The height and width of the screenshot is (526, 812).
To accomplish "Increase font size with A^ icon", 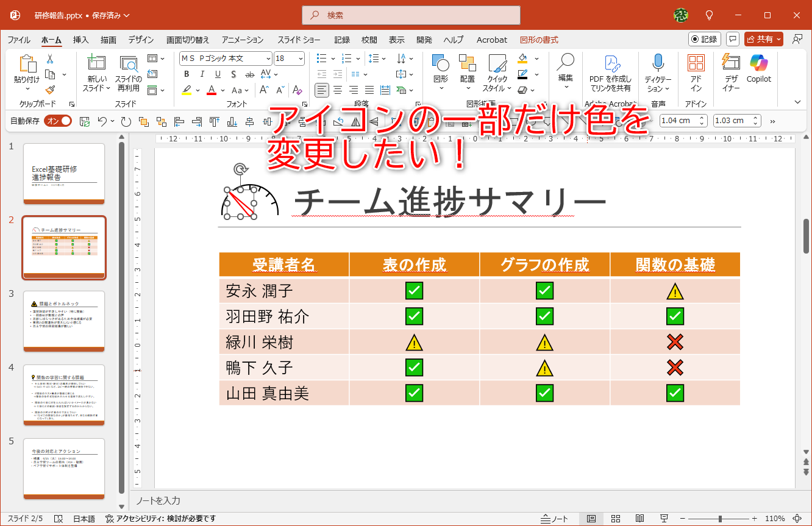I will click(264, 90).
